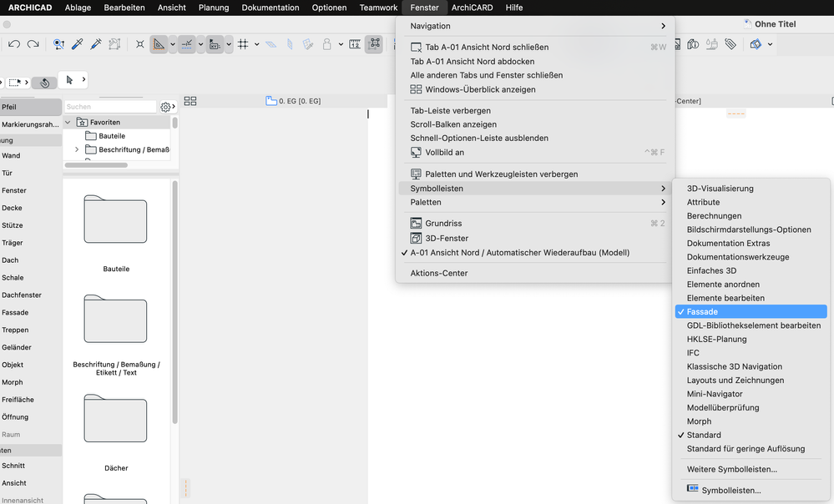The image size is (834, 504).
Task: Collapse the Favoriten tree folder
Action: (68, 123)
